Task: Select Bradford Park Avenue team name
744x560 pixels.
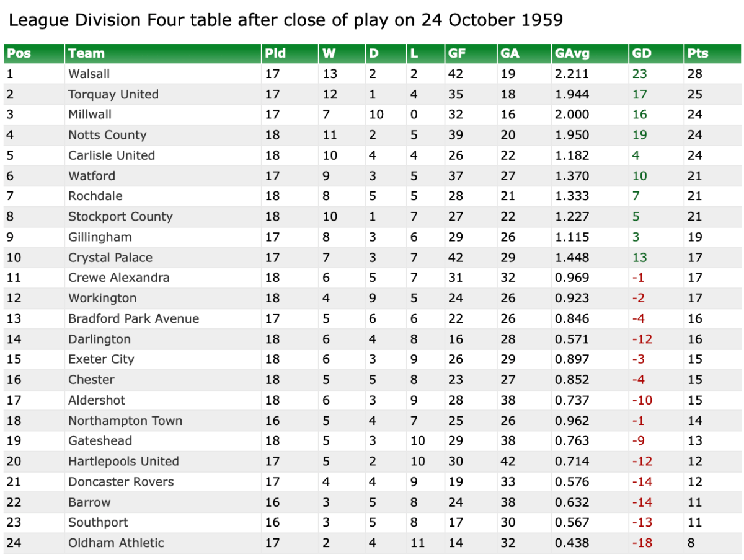Action: click(x=134, y=319)
